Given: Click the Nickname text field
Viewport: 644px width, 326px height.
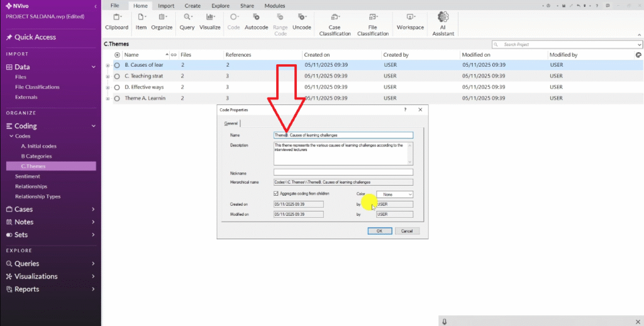Looking at the screenshot, I should tap(343, 172).
